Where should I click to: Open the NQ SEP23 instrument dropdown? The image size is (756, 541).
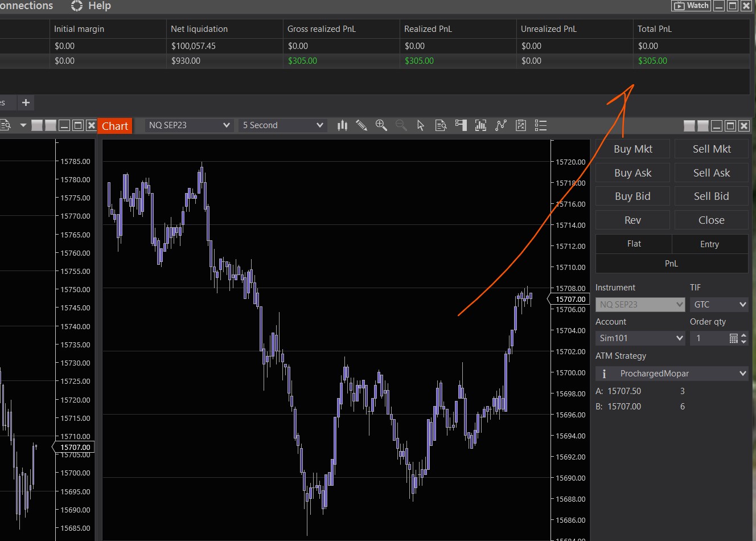tap(189, 125)
